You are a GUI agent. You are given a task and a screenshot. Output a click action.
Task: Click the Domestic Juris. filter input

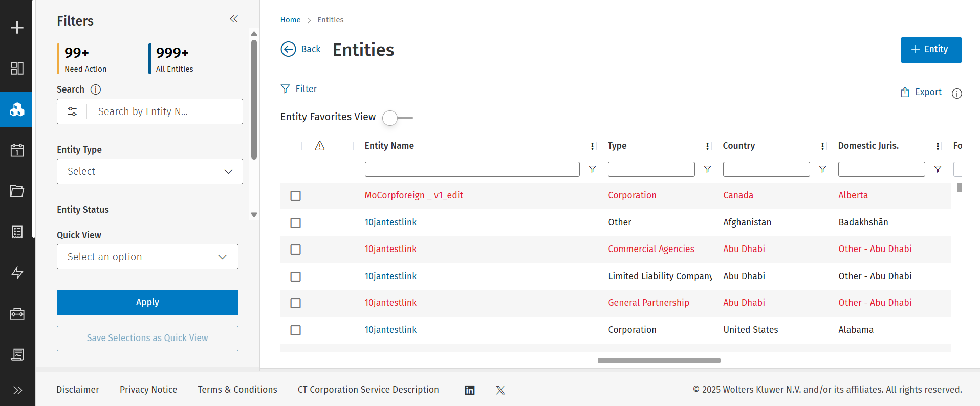881,169
